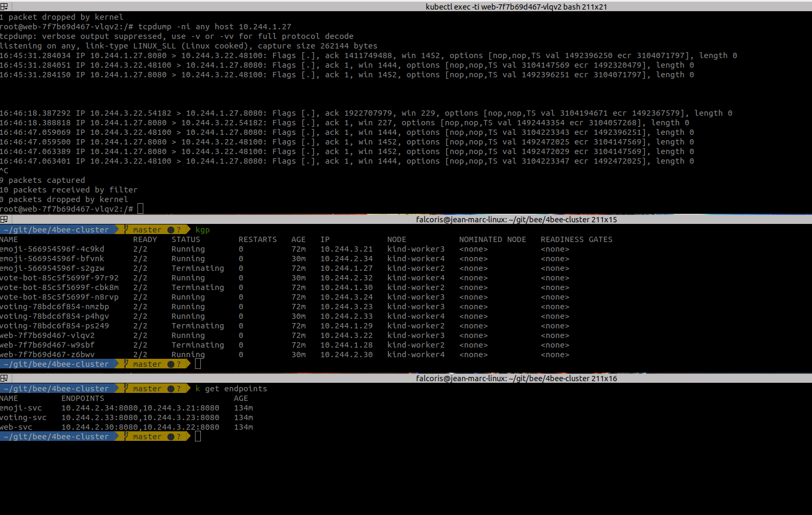Click the Terminating status of web-7f7b69d467-w9sbf
This screenshot has width=812, height=515.
(x=198, y=345)
